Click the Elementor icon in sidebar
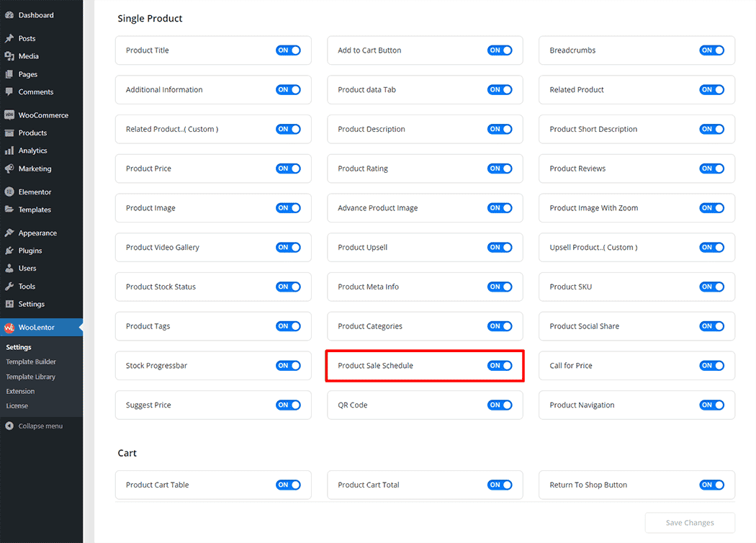This screenshot has width=756, height=543. tap(9, 192)
